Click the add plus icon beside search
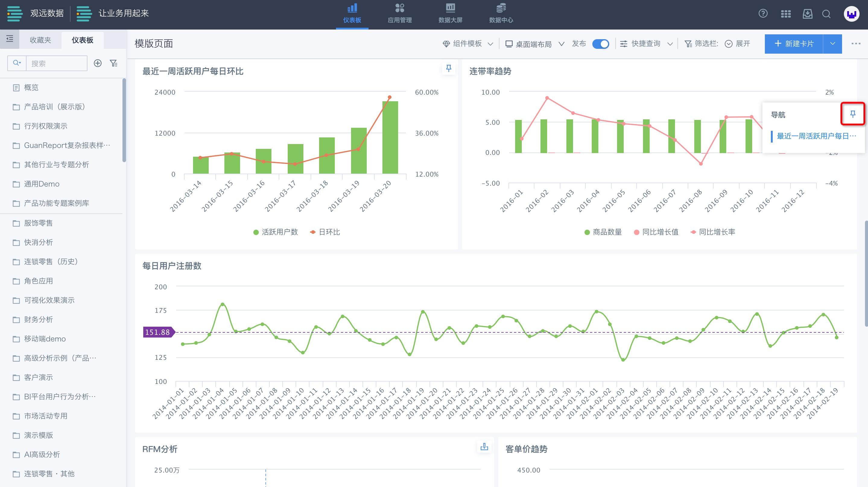The image size is (868, 487). coord(98,63)
